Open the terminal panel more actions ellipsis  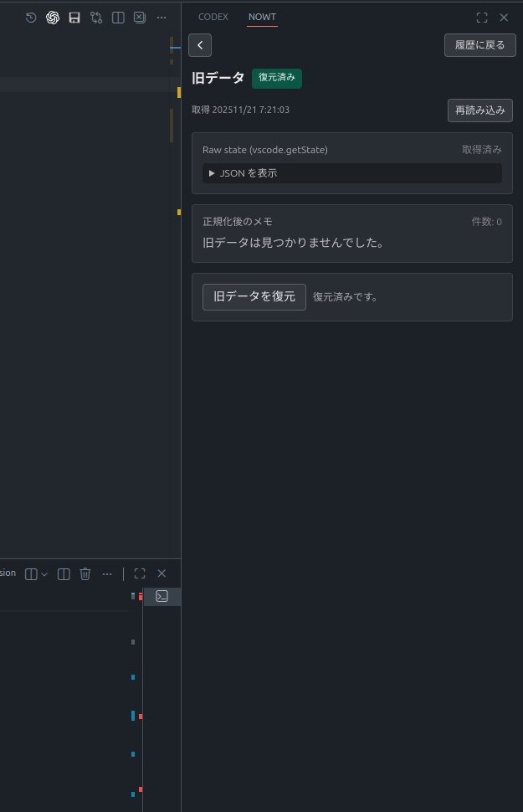[x=107, y=573]
